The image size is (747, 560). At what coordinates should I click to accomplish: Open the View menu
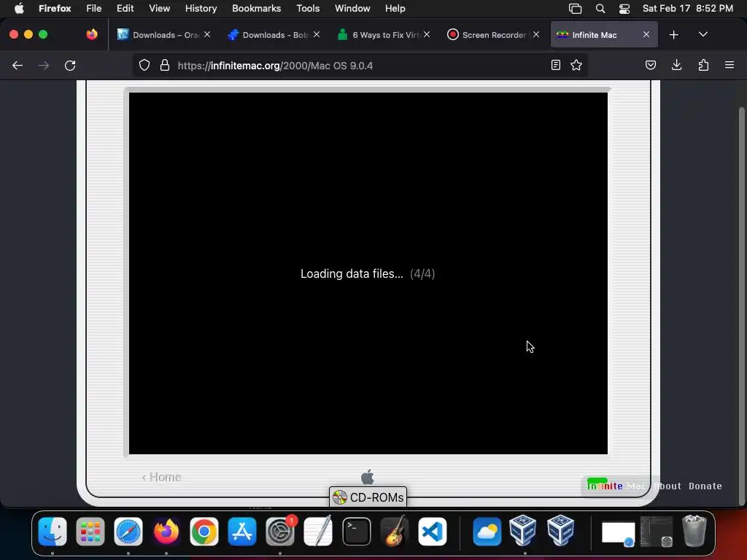160,9
